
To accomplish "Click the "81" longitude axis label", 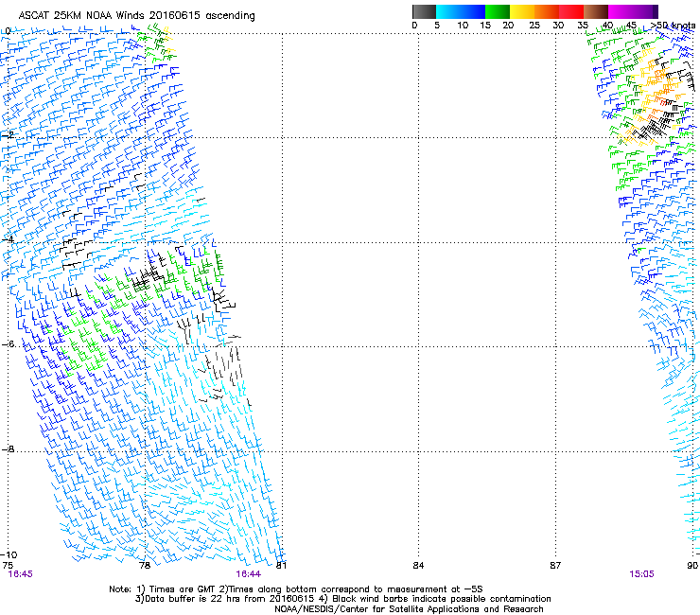I will (x=281, y=566).
